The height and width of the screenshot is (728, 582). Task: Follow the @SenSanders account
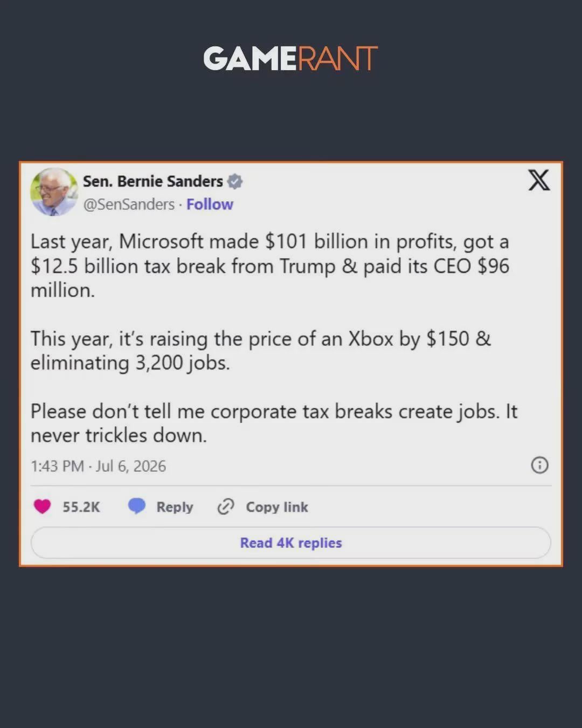pyautogui.click(x=210, y=204)
